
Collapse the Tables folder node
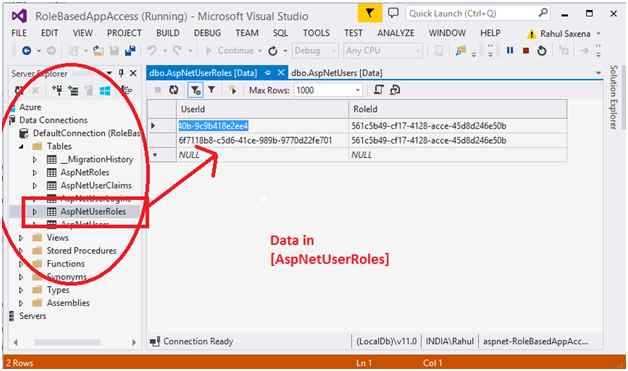(21, 147)
